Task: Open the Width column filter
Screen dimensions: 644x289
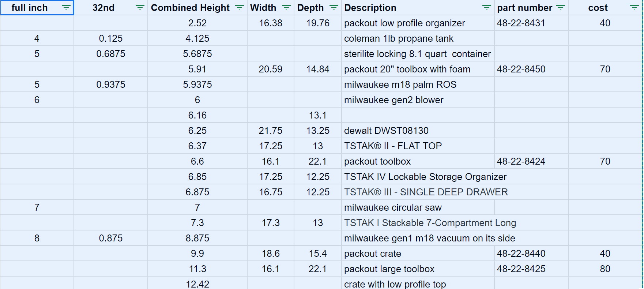Action: [x=286, y=8]
